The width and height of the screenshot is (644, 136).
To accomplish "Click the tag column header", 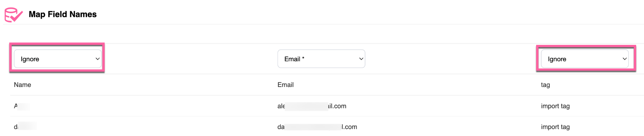I will [545, 85].
